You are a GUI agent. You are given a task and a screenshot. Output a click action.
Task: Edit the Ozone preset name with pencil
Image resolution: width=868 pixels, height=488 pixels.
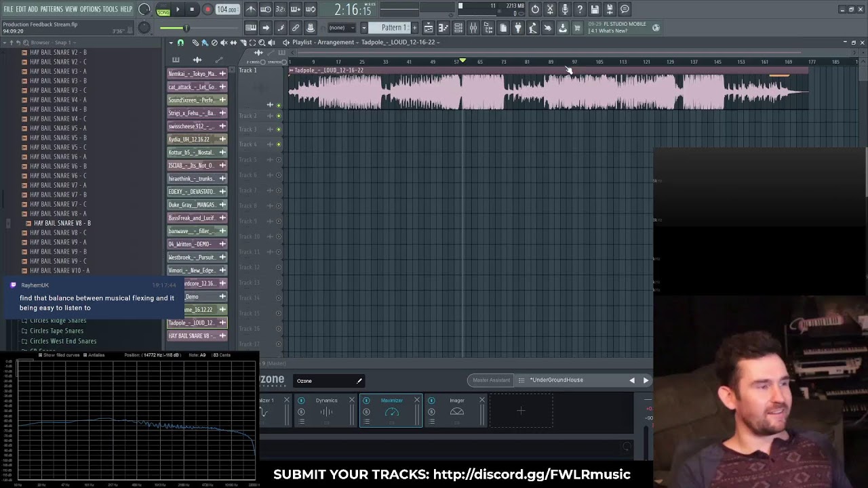[359, 381]
